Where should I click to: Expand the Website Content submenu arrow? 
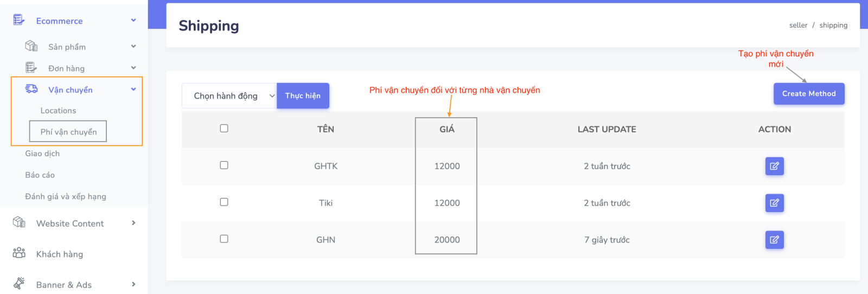pyautogui.click(x=133, y=223)
